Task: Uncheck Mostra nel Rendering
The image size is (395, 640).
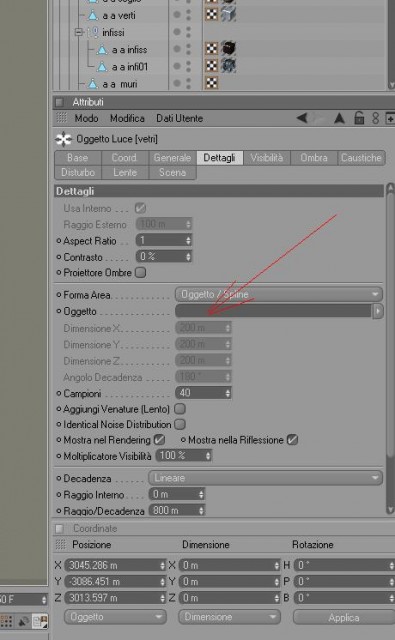Action: pyautogui.click(x=159, y=440)
